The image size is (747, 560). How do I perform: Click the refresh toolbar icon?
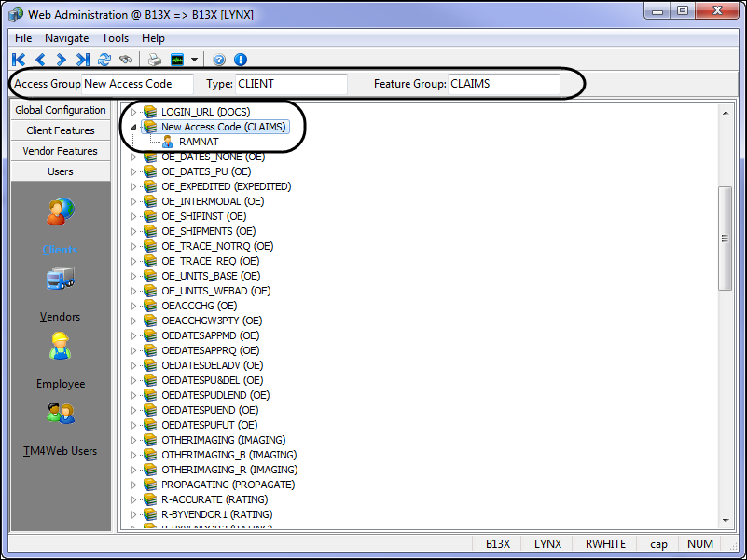pyautogui.click(x=104, y=60)
